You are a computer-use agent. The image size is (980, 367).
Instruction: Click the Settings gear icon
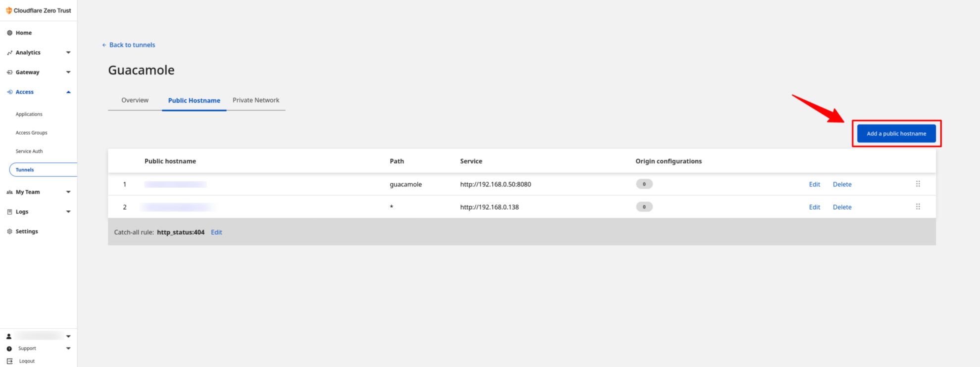[x=9, y=231]
